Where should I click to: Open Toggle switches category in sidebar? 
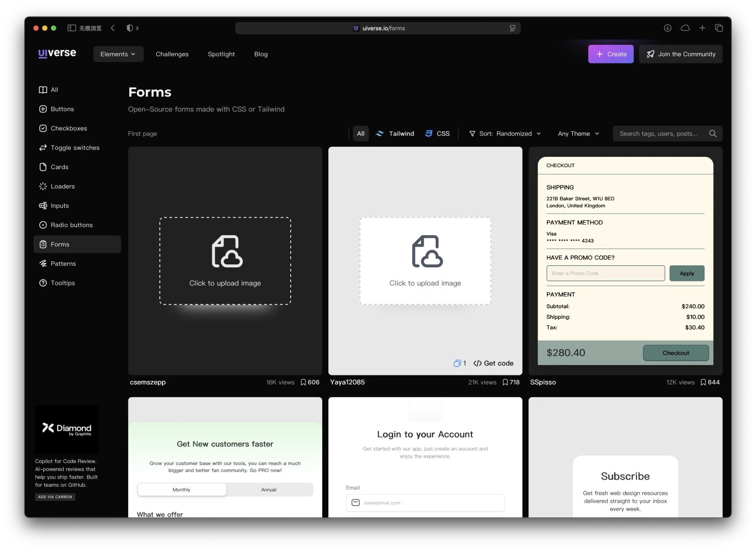pyautogui.click(x=77, y=148)
